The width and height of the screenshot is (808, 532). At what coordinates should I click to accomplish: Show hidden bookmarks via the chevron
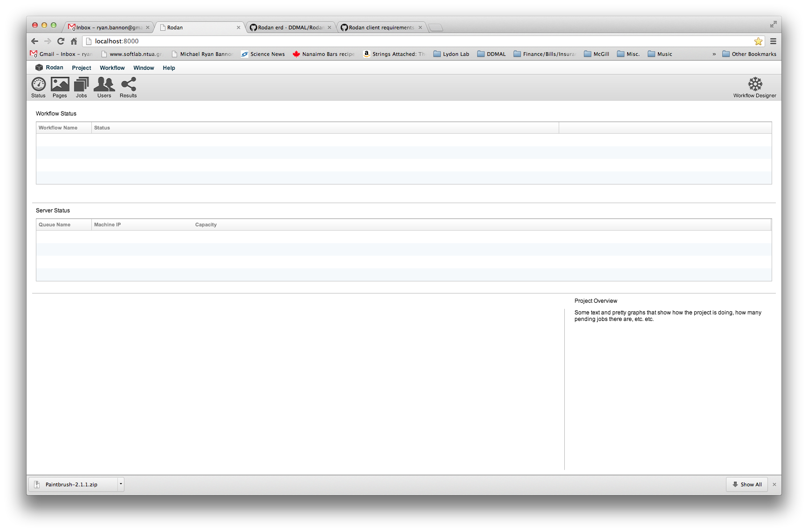click(714, 54)
